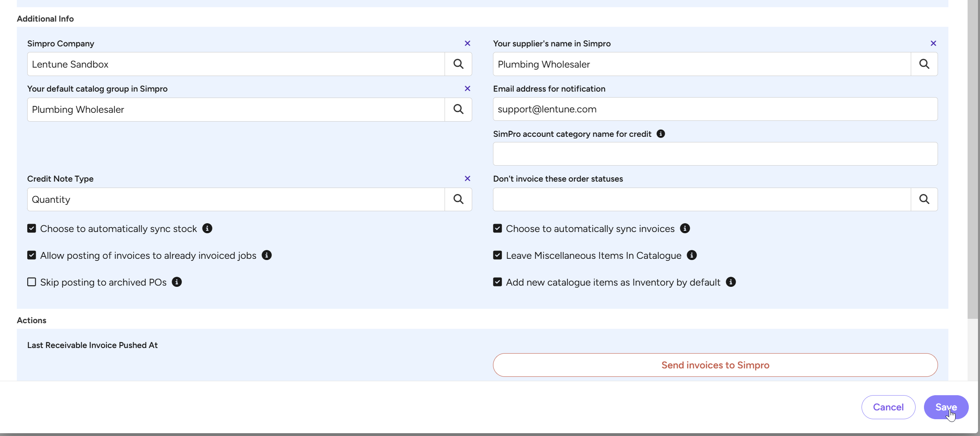This screenshot has height=436, width=980.
Task: Uncheck Choose to automatically sync stock
Action: pos(32,228)
